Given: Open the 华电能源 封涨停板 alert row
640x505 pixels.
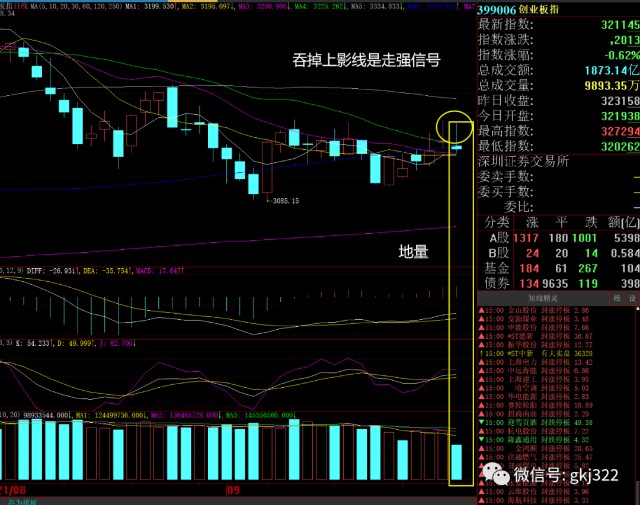Looking at the screenshot, I should point(534,396).
